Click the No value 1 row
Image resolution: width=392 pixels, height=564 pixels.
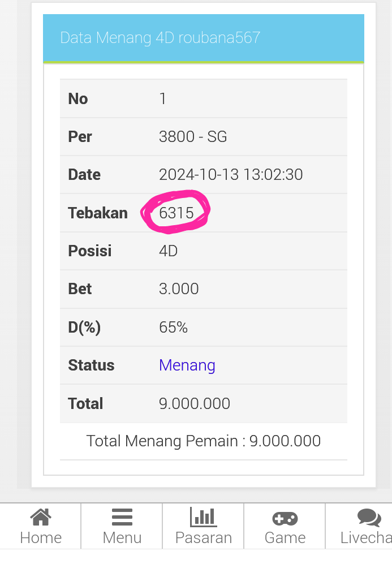(x=163, y=99)
